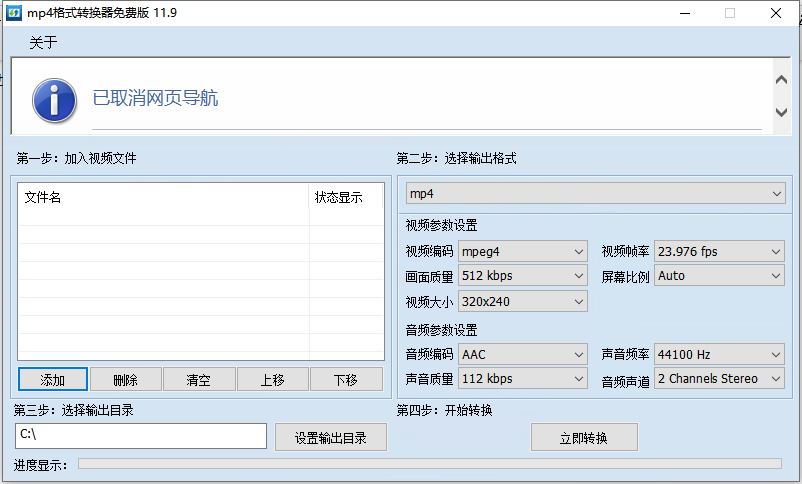Viewport: 802px width, 484px height.
Task: Click the 视频参数设置 heading
Action: (x=441, y=225)
